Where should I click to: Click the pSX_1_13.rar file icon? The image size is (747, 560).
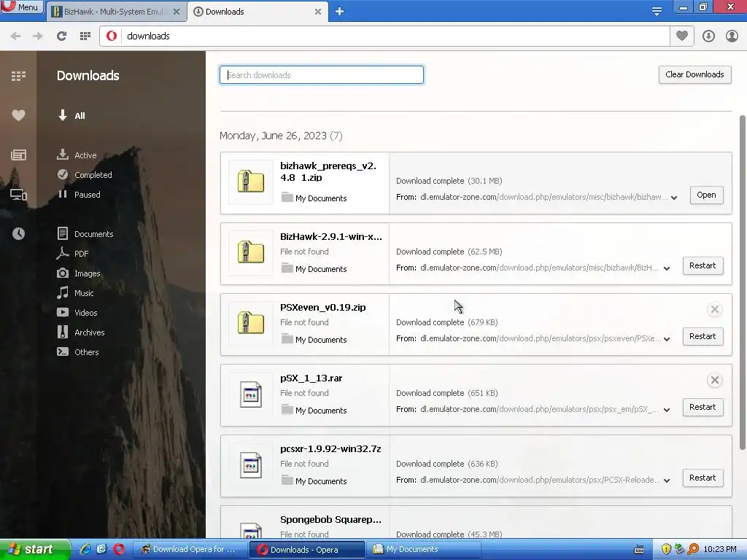pyautogui.click(x=251, y=394)
